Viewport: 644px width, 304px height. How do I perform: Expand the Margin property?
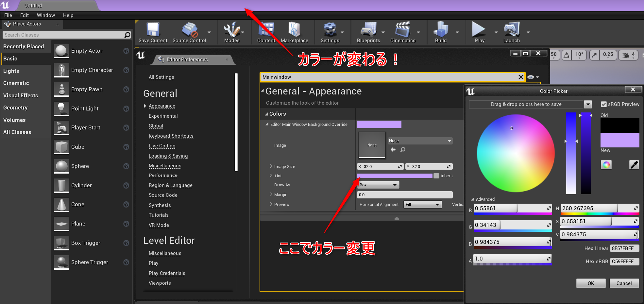click(271, 194)
